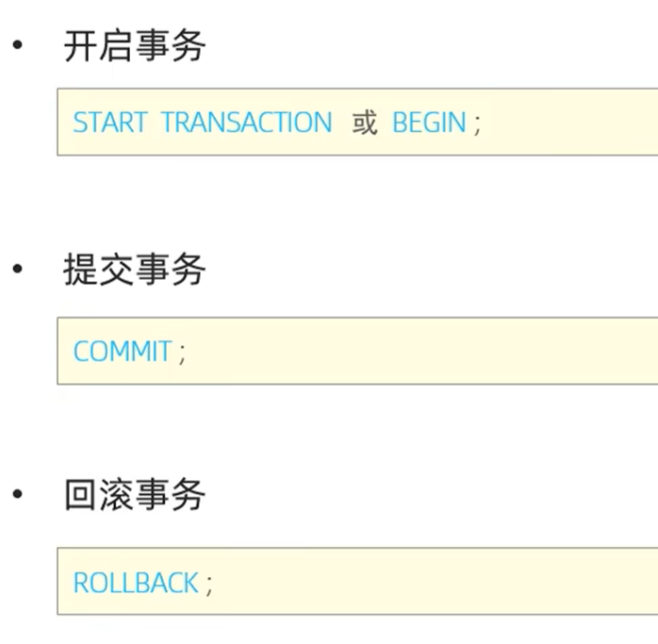
Task: Click the 提交事务 heading text
Action: point(134,270)
